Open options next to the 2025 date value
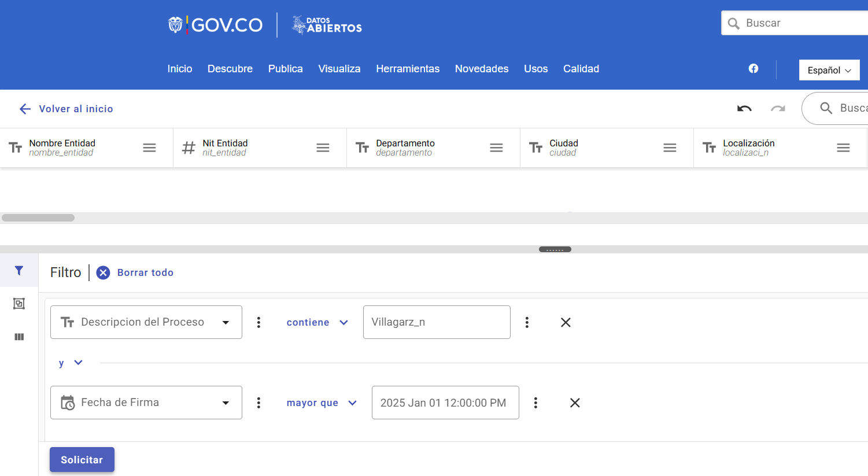Screen dimensions: 868x476 [x=535, y=403]
